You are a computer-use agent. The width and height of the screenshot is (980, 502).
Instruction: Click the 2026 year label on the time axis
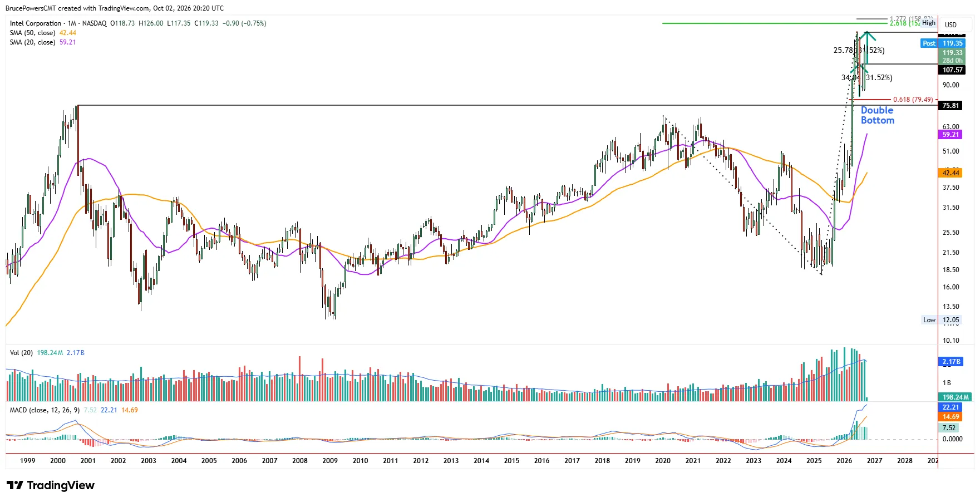pyautogui.click(x=844, y=461)
